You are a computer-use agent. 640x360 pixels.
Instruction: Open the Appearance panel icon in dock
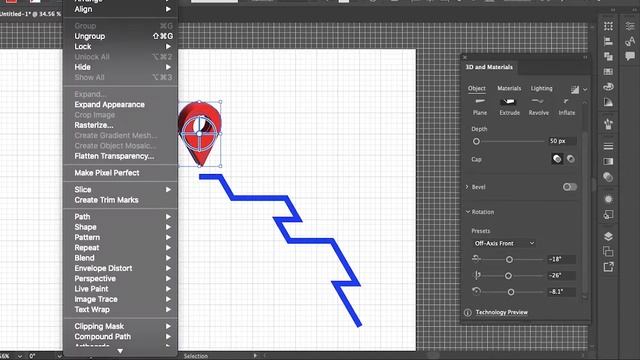click(x=608, y=199)
